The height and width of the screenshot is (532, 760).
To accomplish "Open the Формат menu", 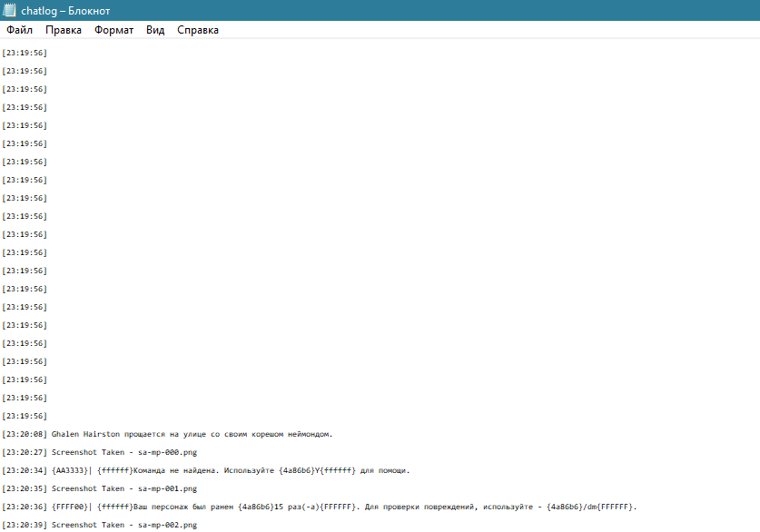I will (114, 30).
